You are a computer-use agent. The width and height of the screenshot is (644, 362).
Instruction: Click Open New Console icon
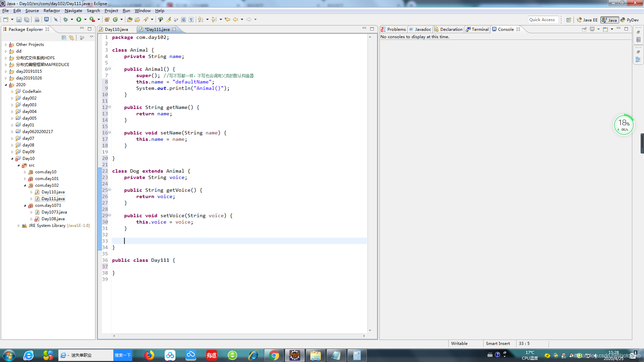point(605,29)
